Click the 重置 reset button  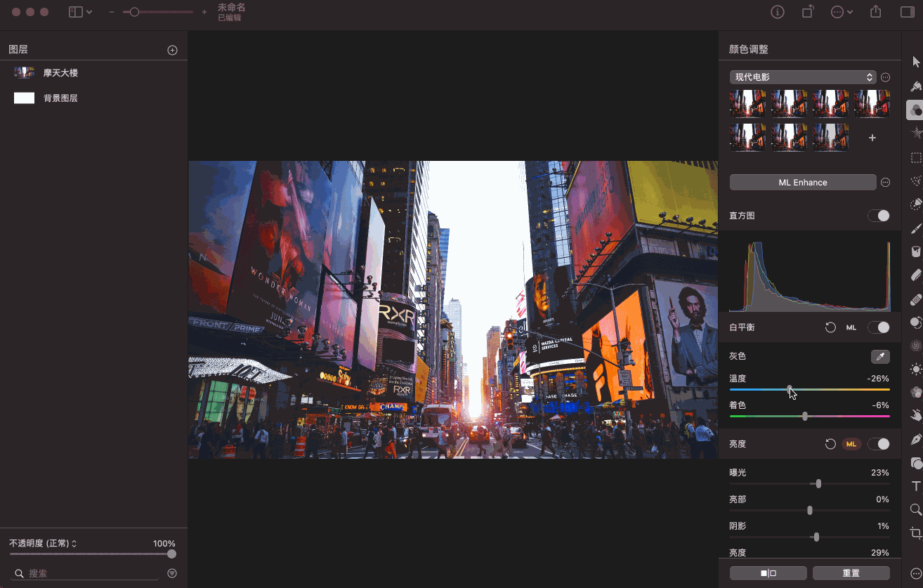coord(851,573)
